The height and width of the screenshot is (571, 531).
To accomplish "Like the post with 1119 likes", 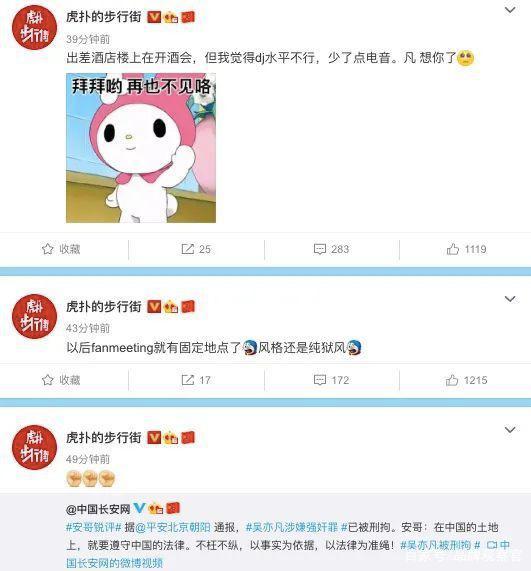I will [466, 249].
